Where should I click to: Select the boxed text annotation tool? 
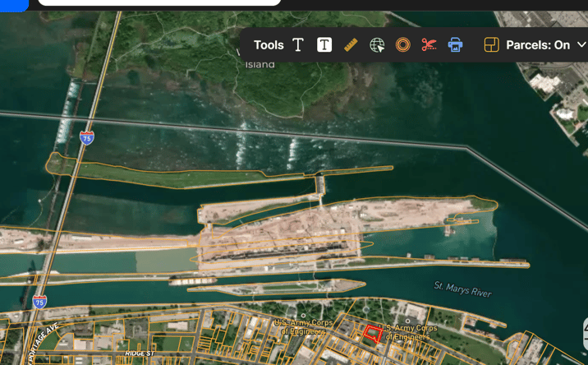324,44
